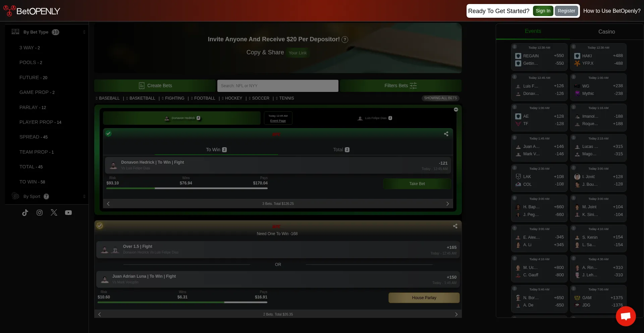Screen dimensions: 644x333
Task: Go to previous bet in the 3 Bets pager
Action: [108, 204]
